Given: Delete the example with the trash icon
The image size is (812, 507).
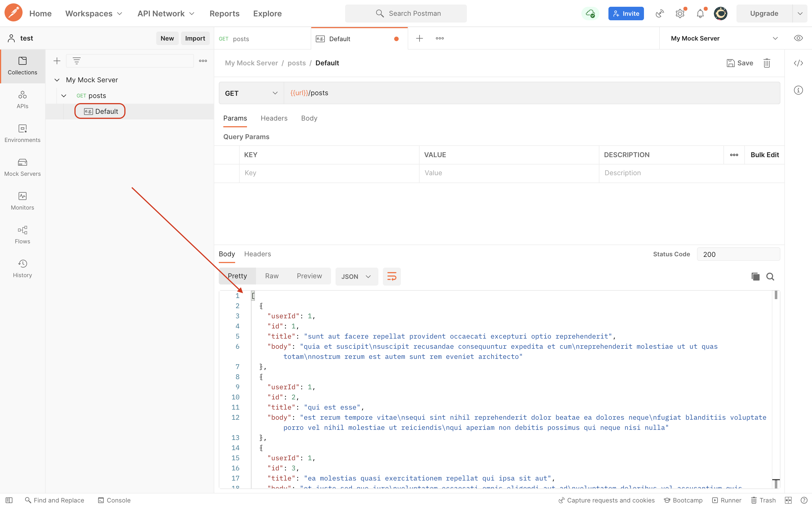Looking at the screenshot, I should pyautogui.click(x=767, y=63).
